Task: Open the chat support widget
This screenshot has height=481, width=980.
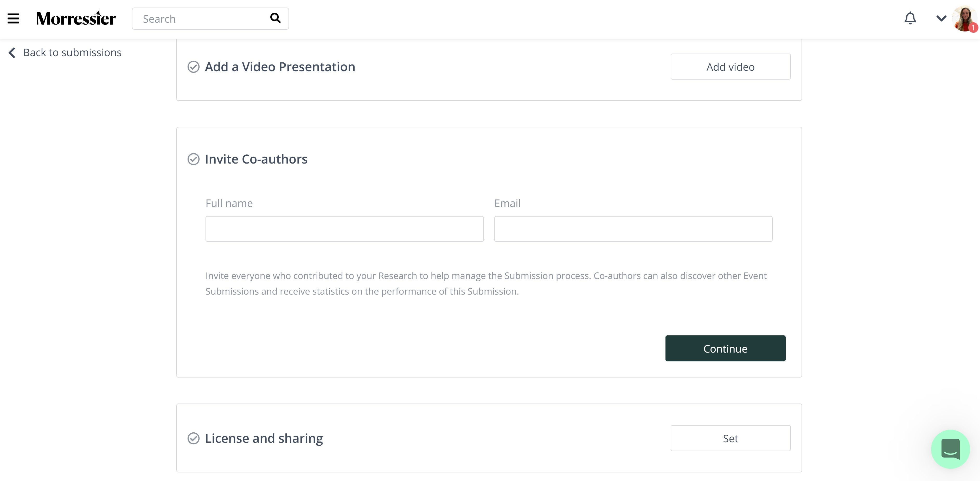Action: click(950, 449)
